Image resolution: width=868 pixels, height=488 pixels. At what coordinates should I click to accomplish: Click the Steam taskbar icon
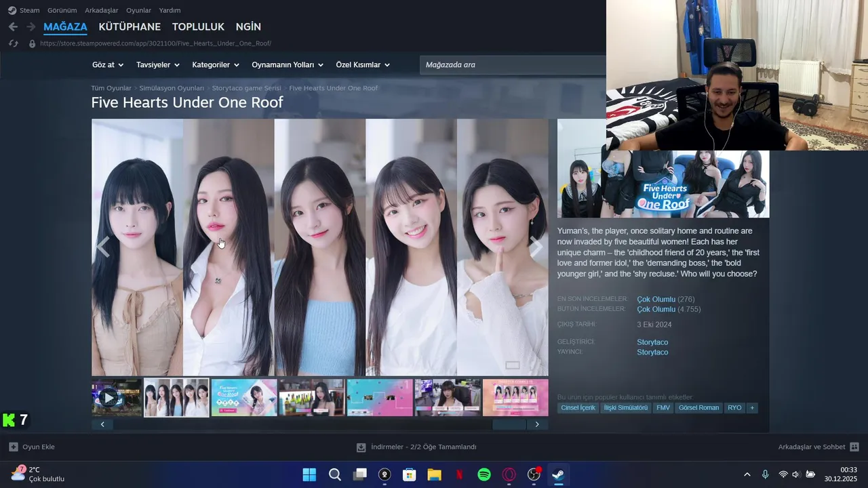click(x=559, y=474)
